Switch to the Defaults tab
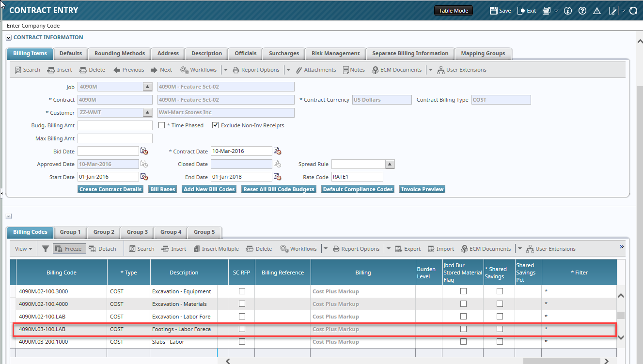 click(71, 54)
